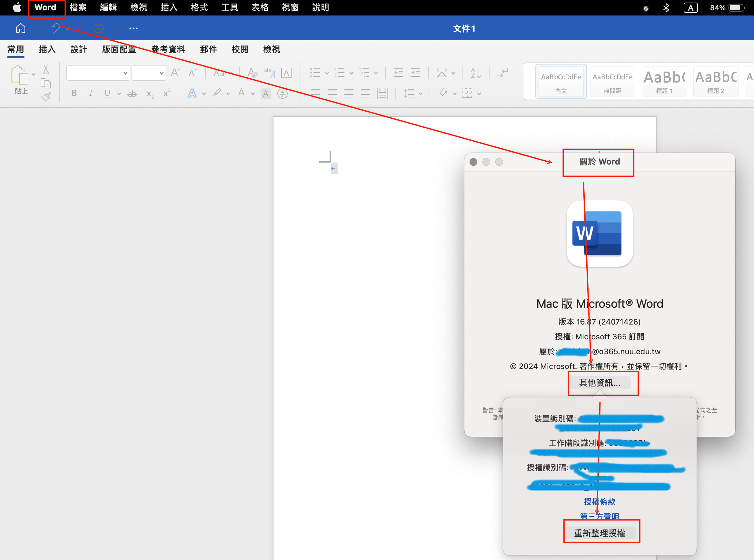The image size is (754, 560).
Task: Click the decrease font size icon
Action: pyautogui.click(x=193, y=73)
